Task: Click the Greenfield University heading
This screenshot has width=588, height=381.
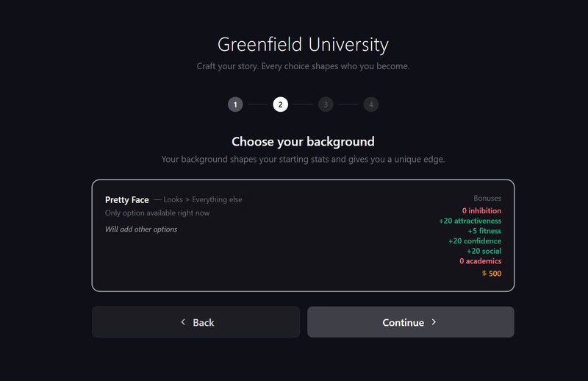Action: 303,45
